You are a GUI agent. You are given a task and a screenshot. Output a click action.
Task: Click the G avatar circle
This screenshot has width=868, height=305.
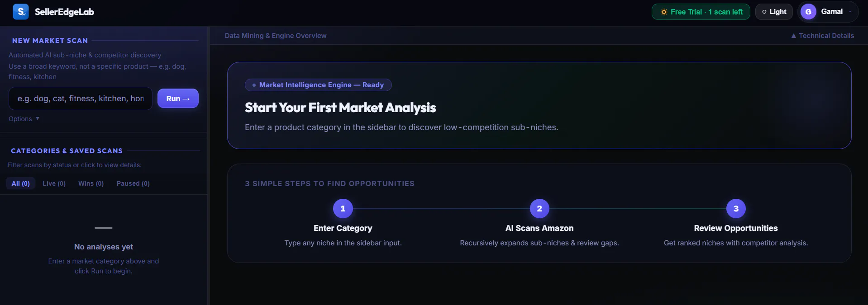click(x=808, y=12)
